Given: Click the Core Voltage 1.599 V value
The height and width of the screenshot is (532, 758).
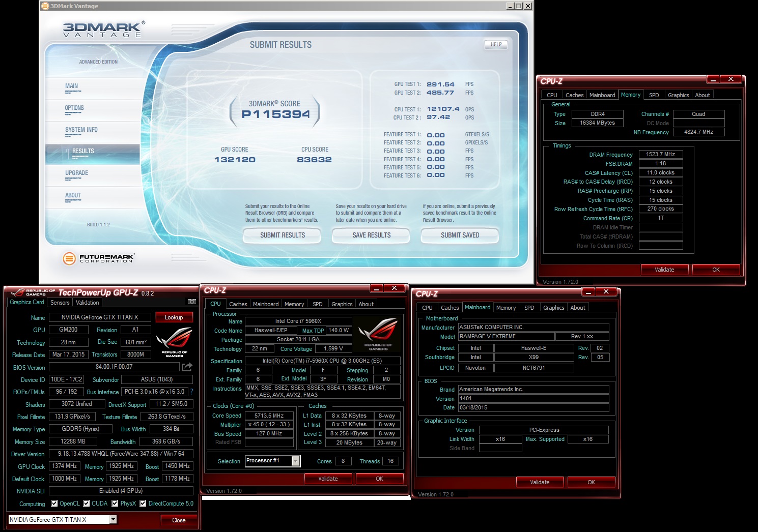Looking at the screenshot, I should tap(333, 349).
